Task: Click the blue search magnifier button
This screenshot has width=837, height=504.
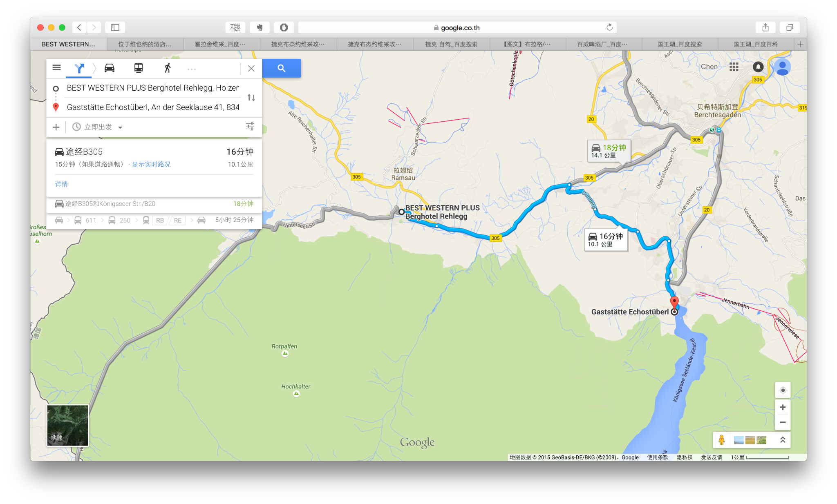Action: point(281,68)
